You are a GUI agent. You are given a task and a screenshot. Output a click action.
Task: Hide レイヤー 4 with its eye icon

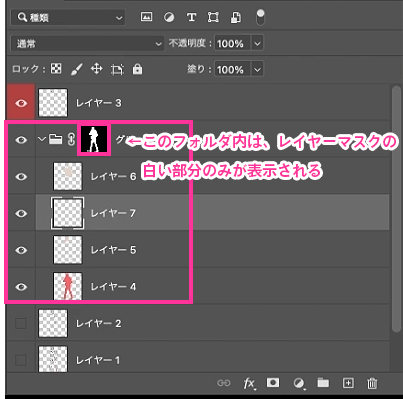21,287
